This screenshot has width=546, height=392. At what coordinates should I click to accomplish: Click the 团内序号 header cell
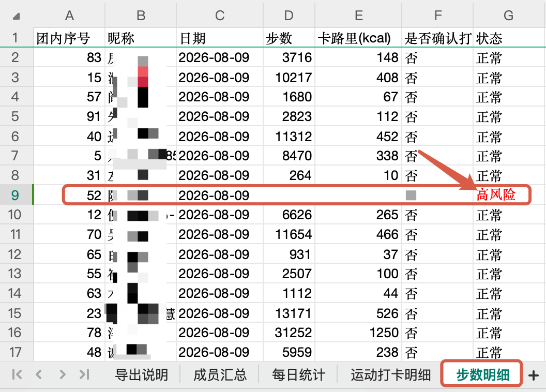pos(69,38)
